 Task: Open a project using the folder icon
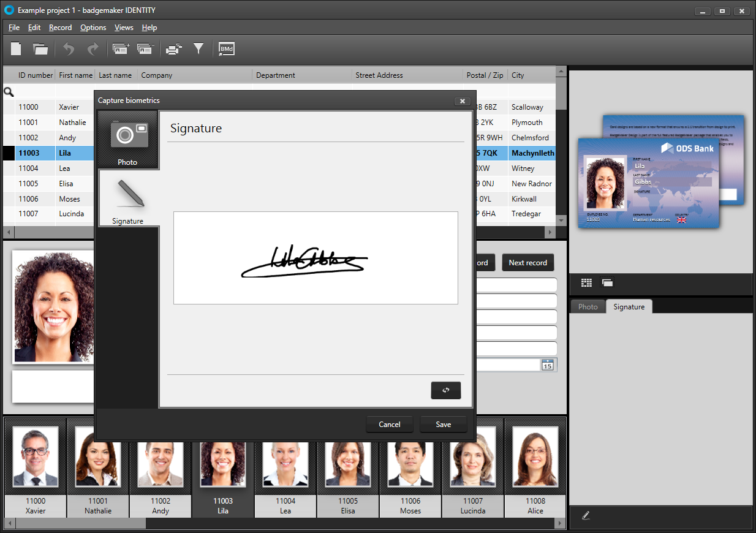point(40,49)
